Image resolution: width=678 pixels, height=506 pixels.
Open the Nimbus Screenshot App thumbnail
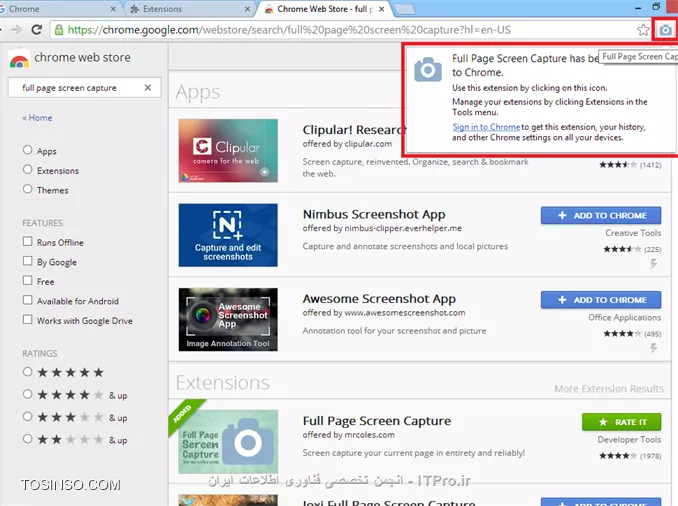pyautogui.click(x=228, y=235)
